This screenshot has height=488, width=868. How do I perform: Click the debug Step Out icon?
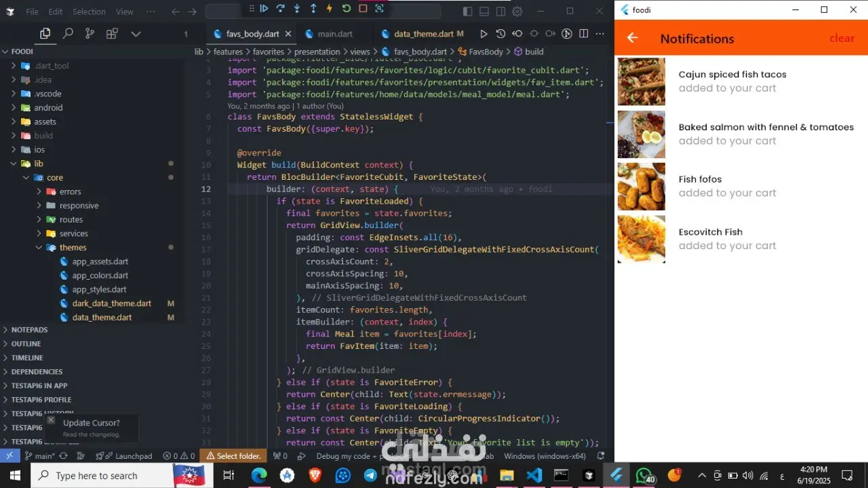(x=313, y=9)
